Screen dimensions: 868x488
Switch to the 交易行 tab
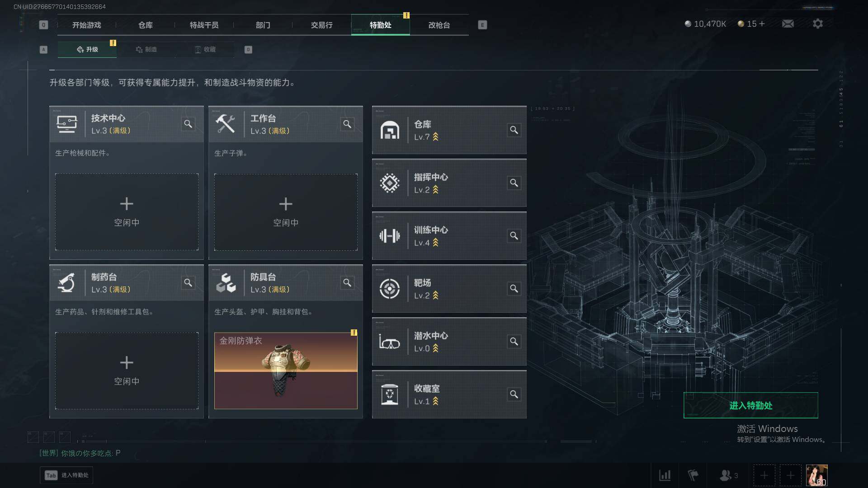coord(321,25)
